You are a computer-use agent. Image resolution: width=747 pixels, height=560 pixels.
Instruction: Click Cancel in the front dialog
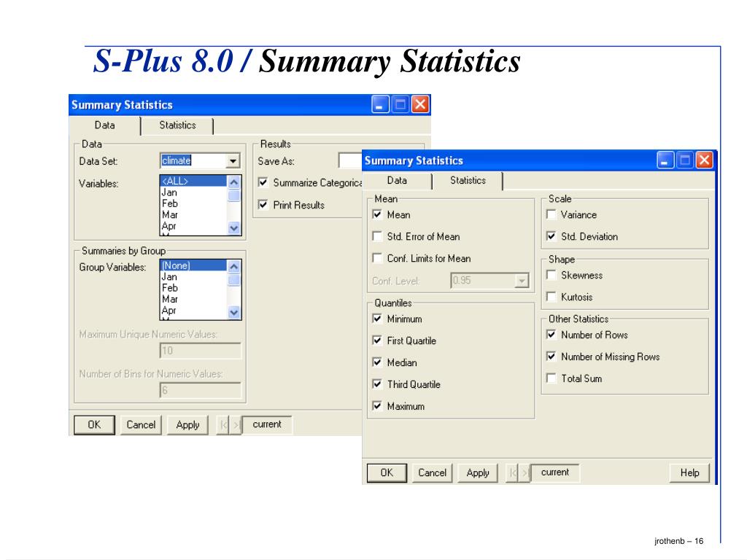[x=432, y=472]
